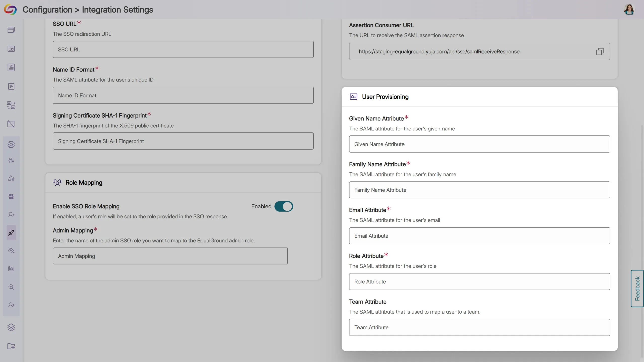This screenshot has height=362, width=644.
Task: Click the Team Attribute input field
Action: 479,327
